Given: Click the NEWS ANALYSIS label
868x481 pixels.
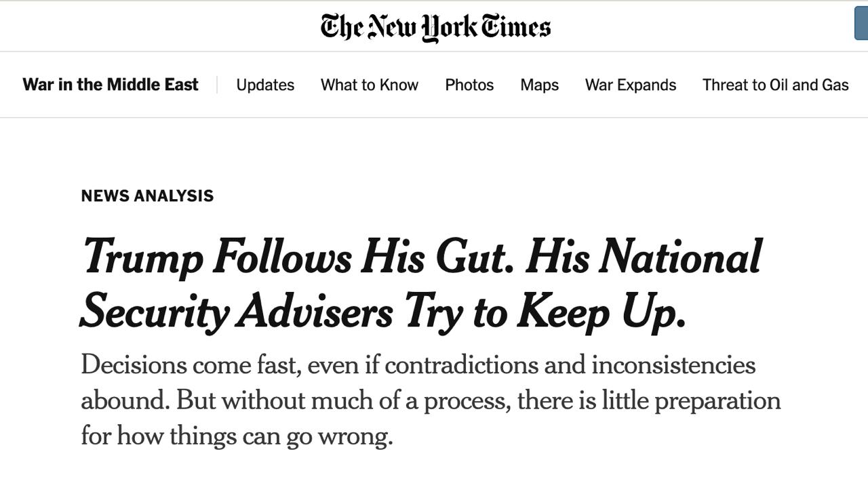Looking at the screenshot, I should (x=147, y=196).
